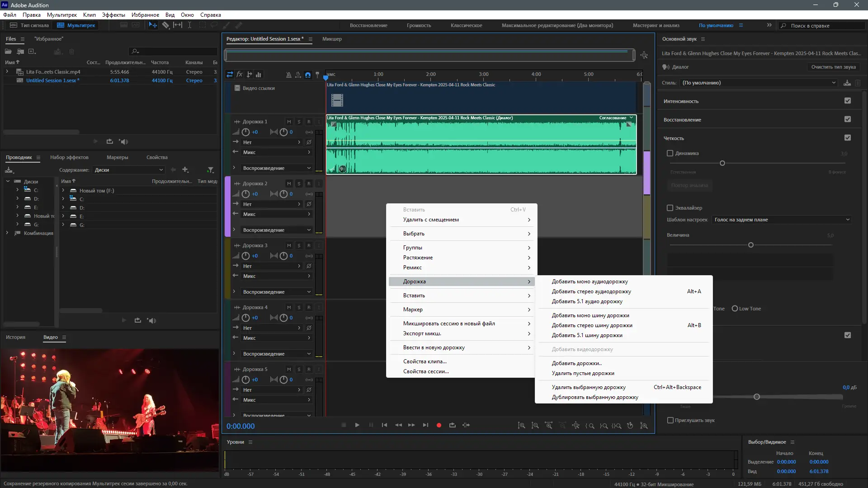The height and width of the screenshot is (488, 868).
Task: Click the Очистить тип звука button
Action: [833, 67]
